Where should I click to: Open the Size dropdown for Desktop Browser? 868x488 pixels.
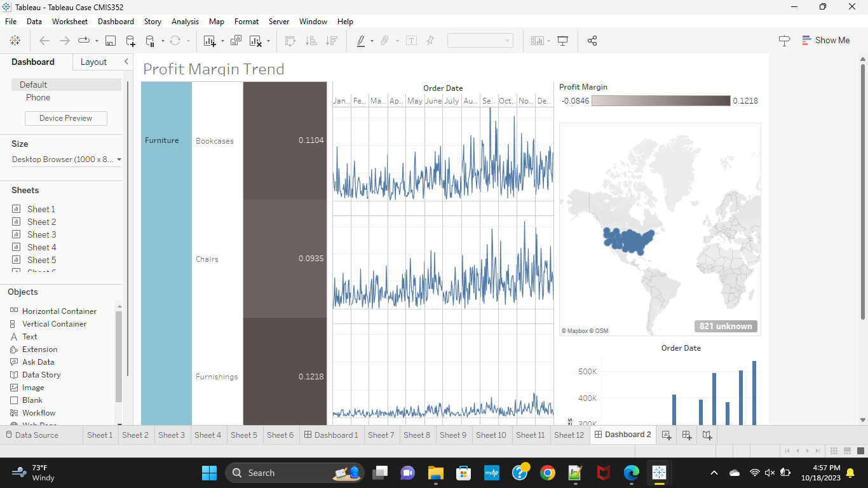(119, 159)
